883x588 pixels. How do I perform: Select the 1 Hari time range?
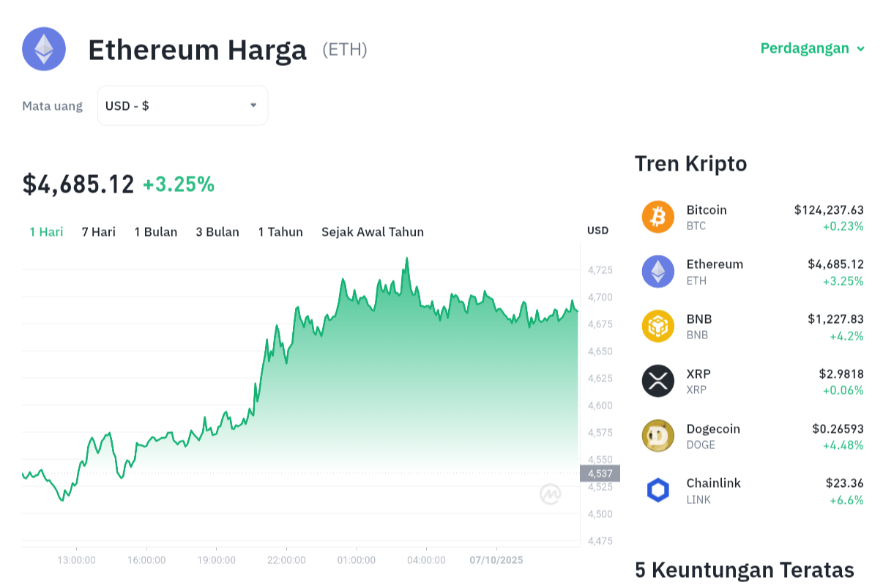(x=46, y=231)
